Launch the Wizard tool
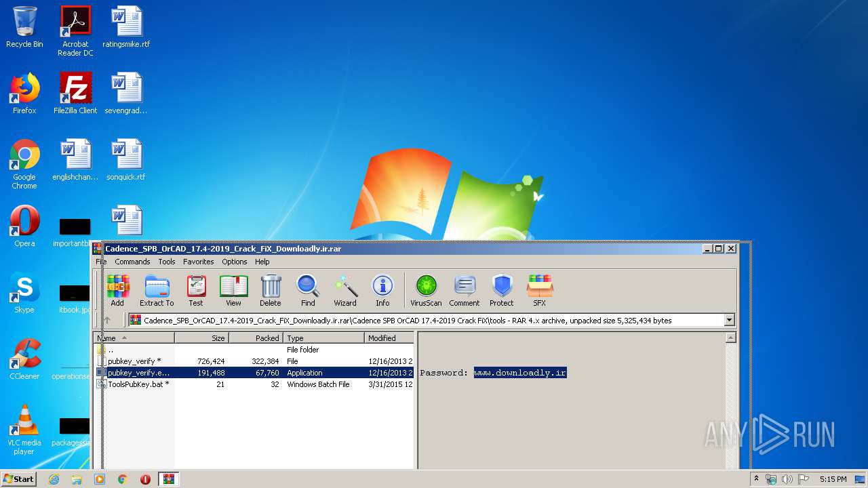868x488 pixels. coord(345,291)
